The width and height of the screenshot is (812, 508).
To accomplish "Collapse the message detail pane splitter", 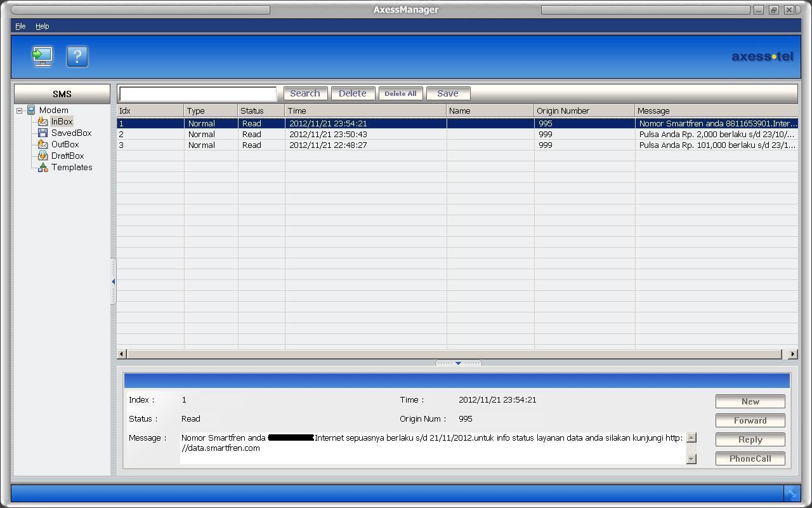I will [x=458, y=363].
